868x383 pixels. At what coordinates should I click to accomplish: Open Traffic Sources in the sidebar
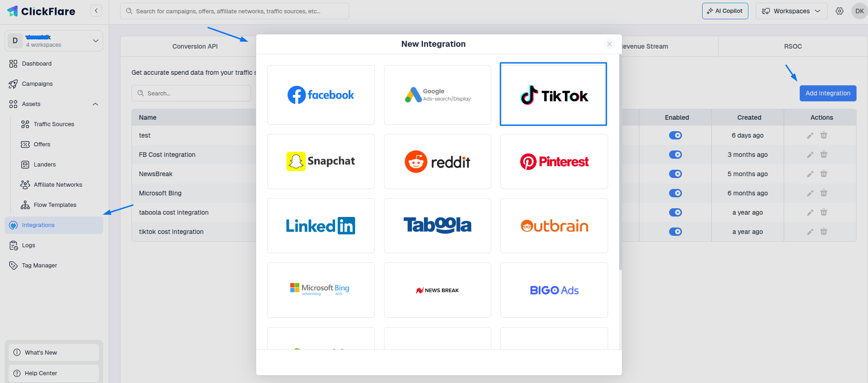(x=54, y=124)
